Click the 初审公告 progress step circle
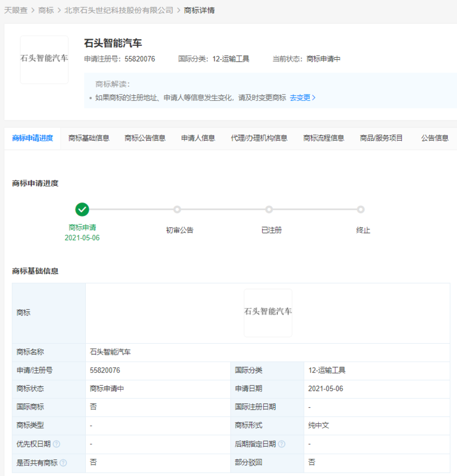457x476 pixels. tap(177, 209)
